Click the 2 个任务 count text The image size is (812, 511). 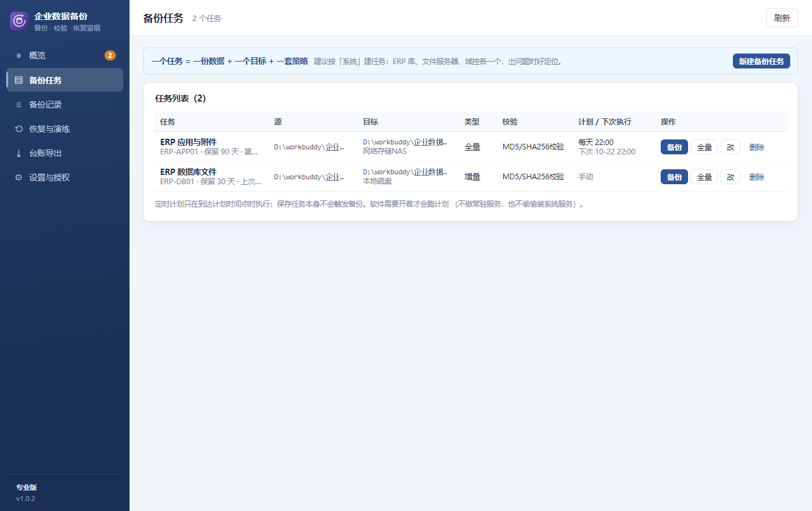click(x=207, y=19)
